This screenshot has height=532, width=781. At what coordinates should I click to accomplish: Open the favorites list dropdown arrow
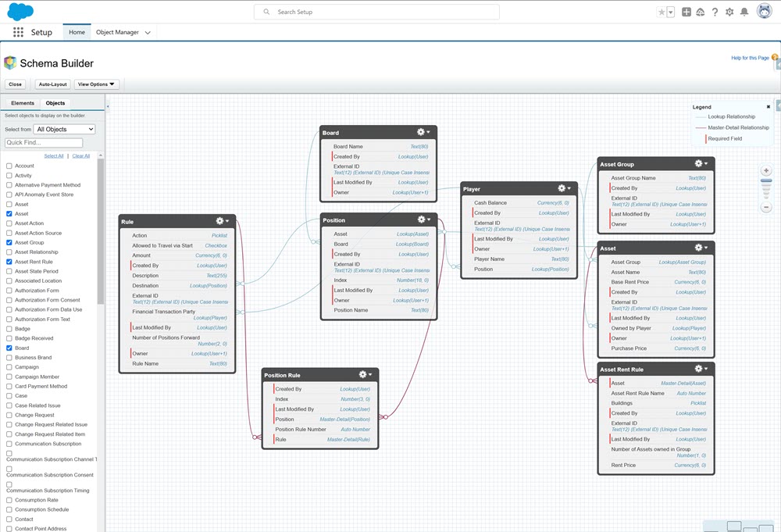pos(670,12)
